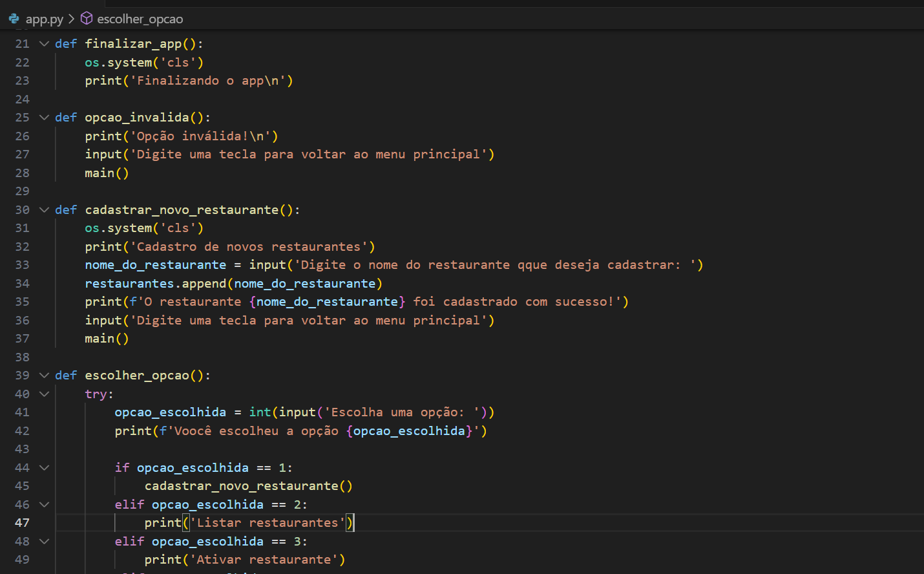
Task: Click the cube symbol icon beside escolher_opcao
Action: [x=87, y=19]
